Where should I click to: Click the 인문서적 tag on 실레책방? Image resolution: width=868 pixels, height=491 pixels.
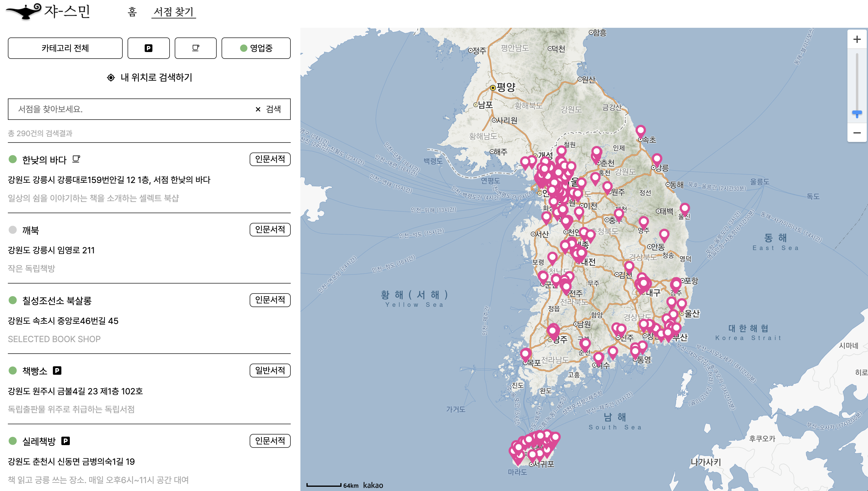tap(270, 441)
